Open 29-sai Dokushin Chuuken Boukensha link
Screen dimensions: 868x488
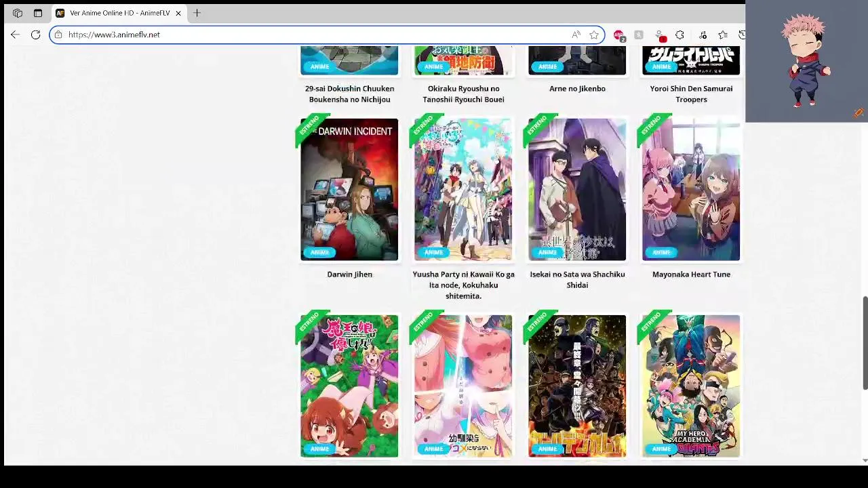[349, 94]
